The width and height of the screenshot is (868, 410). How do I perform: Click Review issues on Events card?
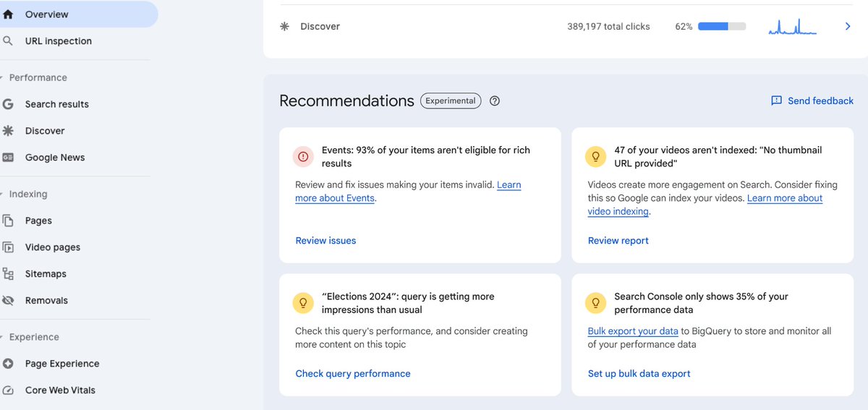(x=325, y=241)
